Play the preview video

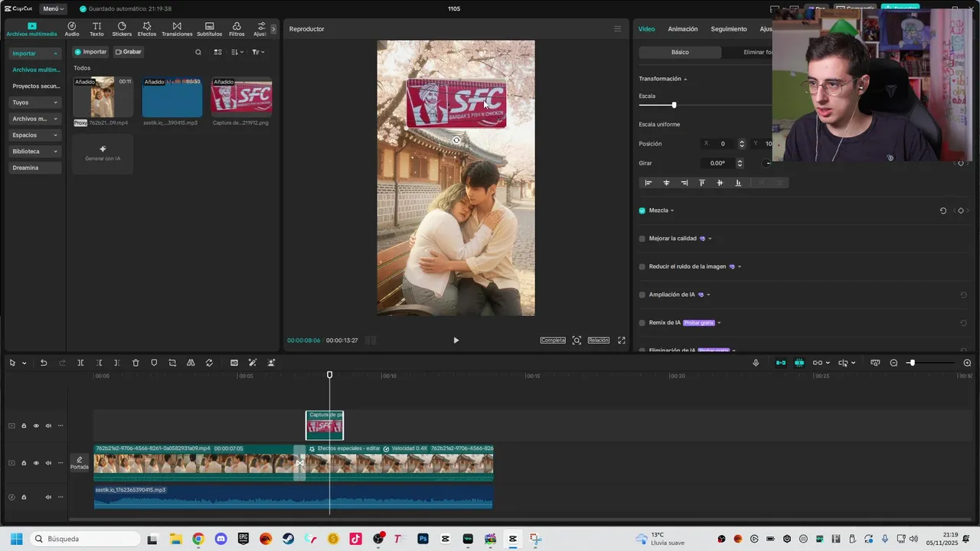coord(456,341)
